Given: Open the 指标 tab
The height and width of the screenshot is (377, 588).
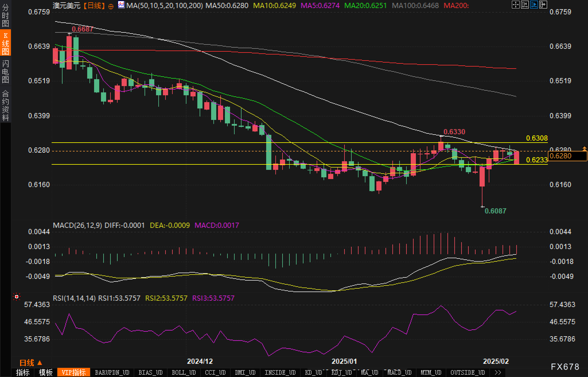Looking at the screenshot, I should 23,372.
